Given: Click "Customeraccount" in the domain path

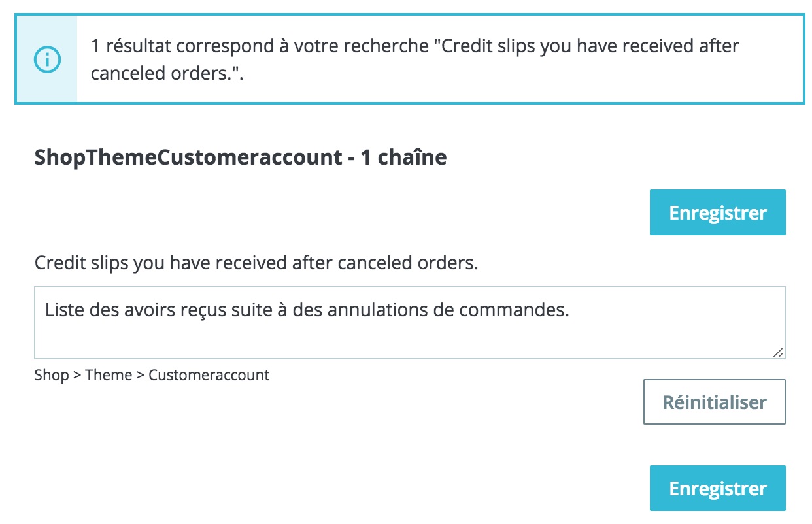Looking at the screenshot, I should point(209,375).
